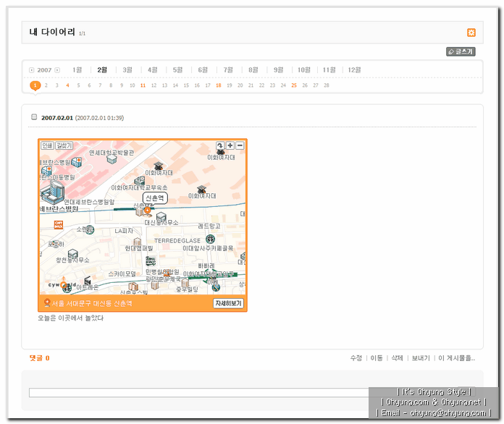Click the Severance hospital building icon
The image size is (504, 424).
click(54, 192)
